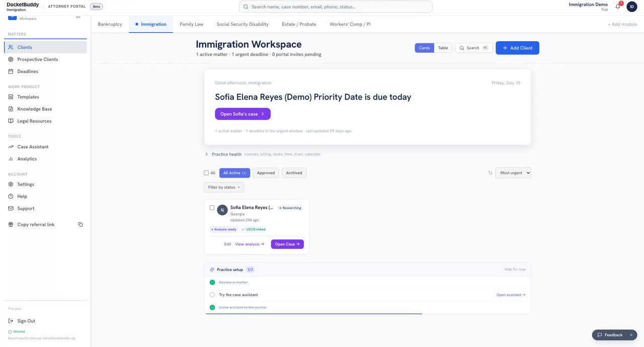Screen dimensions: 644x347
Task: Click the small icon beside Workspace label
Action: 78,17
